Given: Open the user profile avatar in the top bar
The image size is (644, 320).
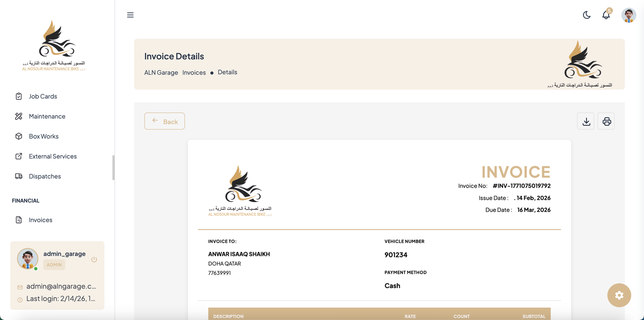Looking at the screenshot, I should pos(628,15).
